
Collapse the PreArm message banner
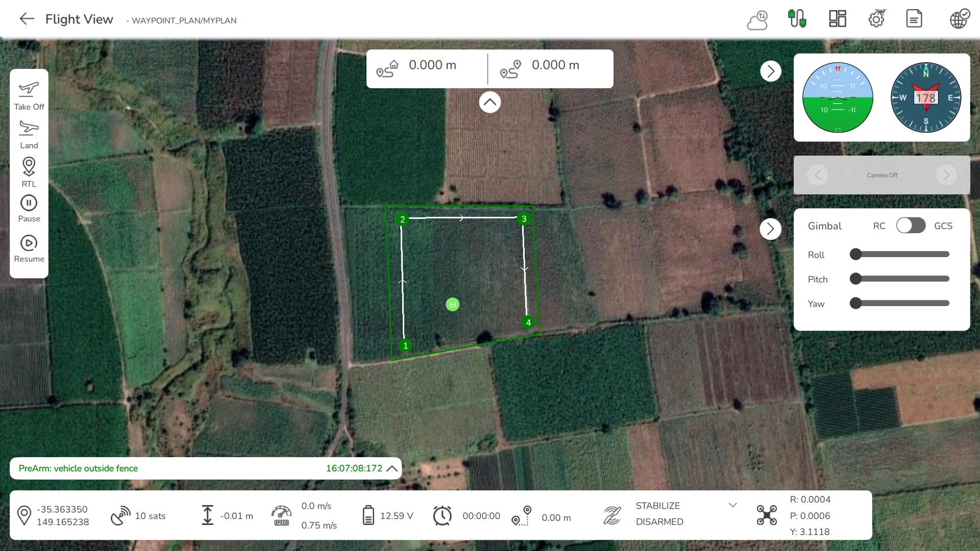[x=391, y=468]
